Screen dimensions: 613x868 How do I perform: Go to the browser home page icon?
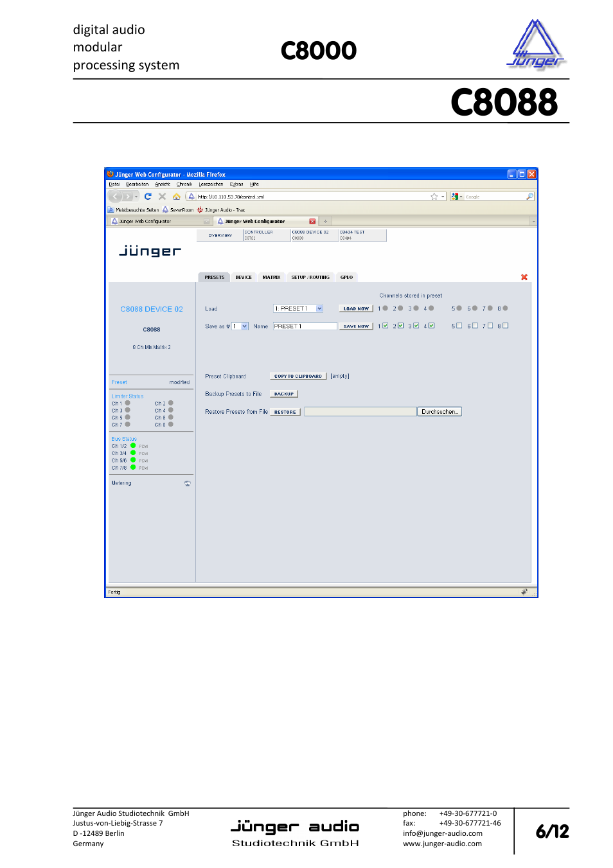point(176,197)
